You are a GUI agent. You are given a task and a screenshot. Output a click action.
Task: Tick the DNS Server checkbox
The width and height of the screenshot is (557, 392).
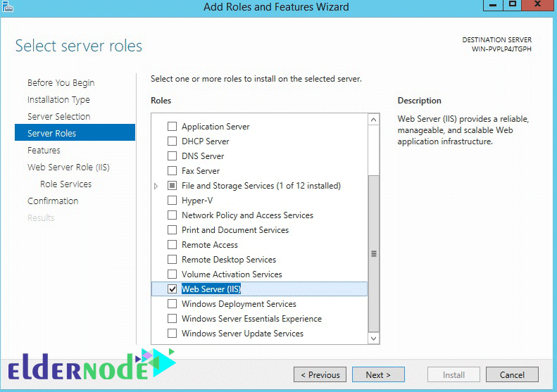coord(172,156)
